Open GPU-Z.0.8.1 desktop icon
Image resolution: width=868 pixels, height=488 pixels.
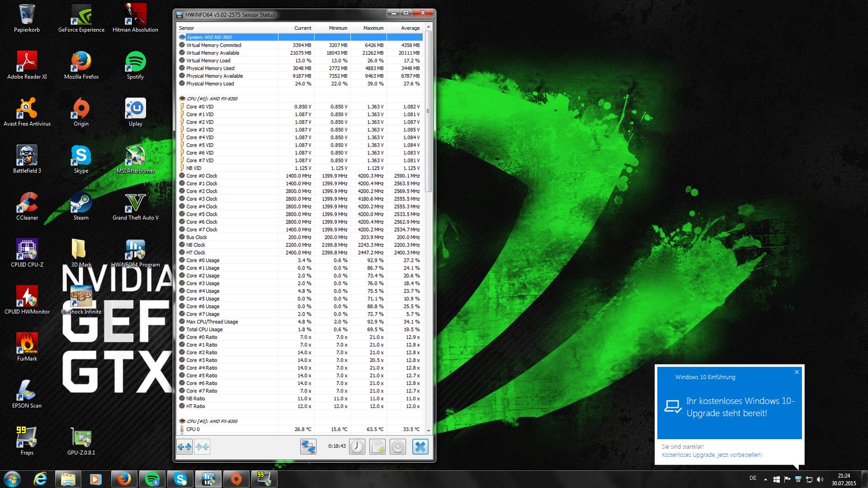click(81, 442)
